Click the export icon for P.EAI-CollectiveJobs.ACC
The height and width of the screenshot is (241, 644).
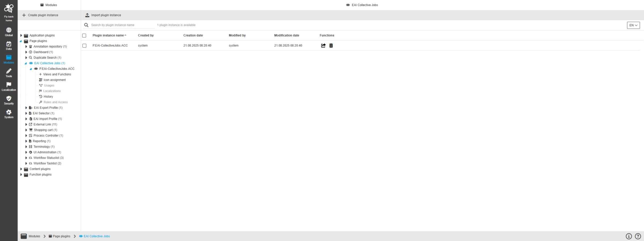coord(323,46)
